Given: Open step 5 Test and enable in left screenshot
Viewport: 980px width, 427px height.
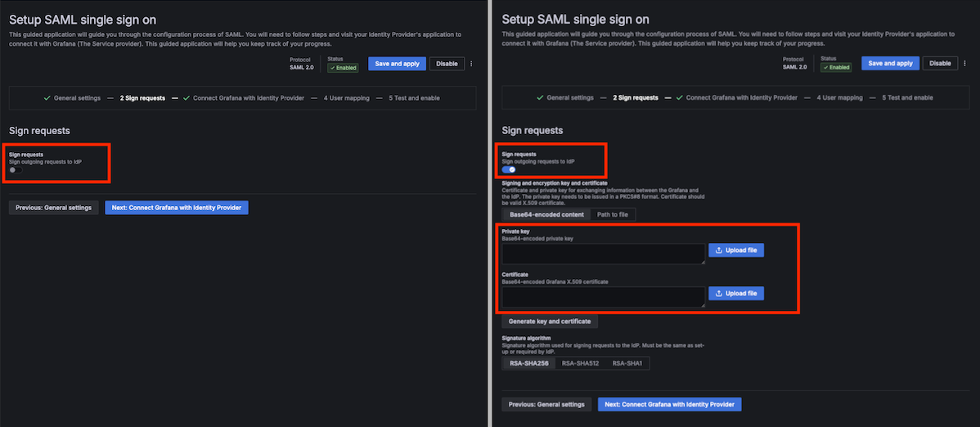Looking at the screenshot, I should click(415, 98).
